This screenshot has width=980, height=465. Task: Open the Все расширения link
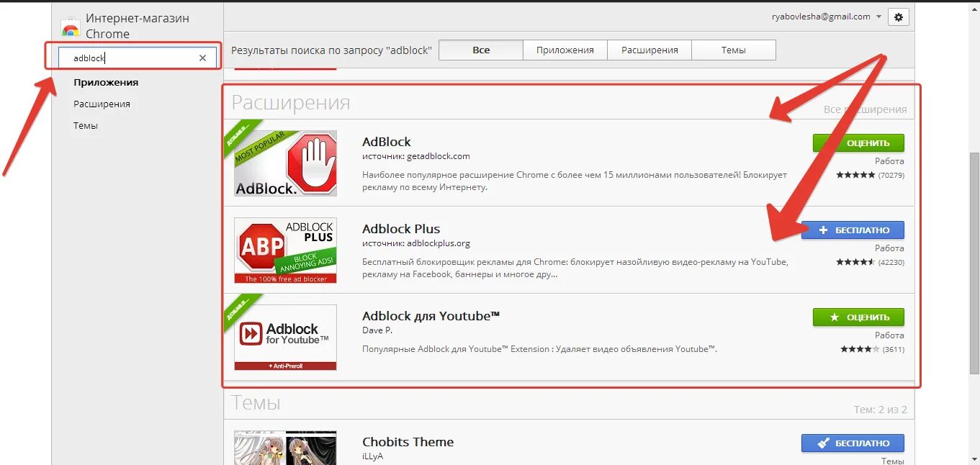[865, 109]
